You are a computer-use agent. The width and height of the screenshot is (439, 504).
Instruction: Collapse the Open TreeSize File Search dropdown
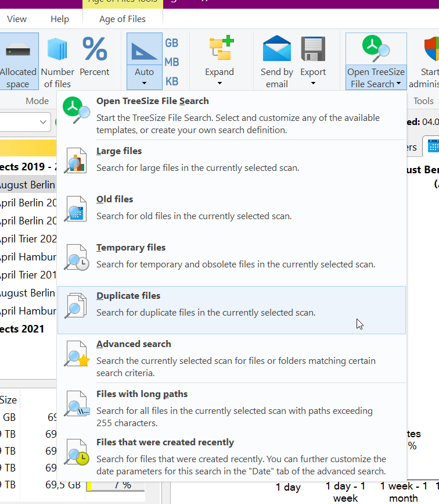(399, 84)
